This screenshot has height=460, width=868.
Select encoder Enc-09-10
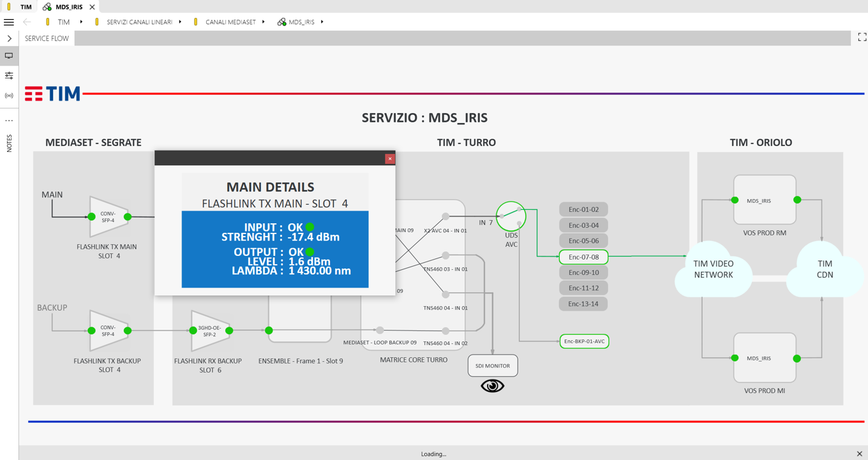[x=583, y=272]
